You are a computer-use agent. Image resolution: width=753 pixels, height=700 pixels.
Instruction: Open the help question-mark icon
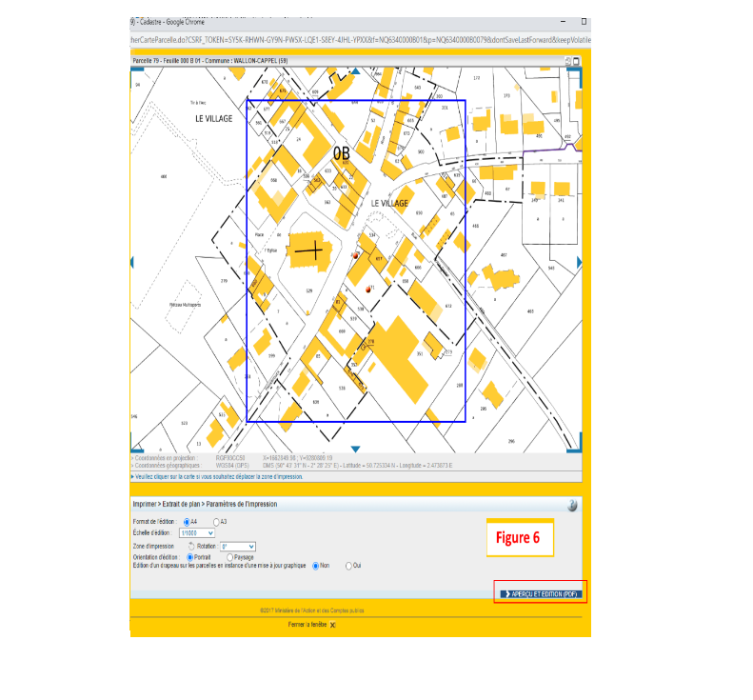[572, 506]
